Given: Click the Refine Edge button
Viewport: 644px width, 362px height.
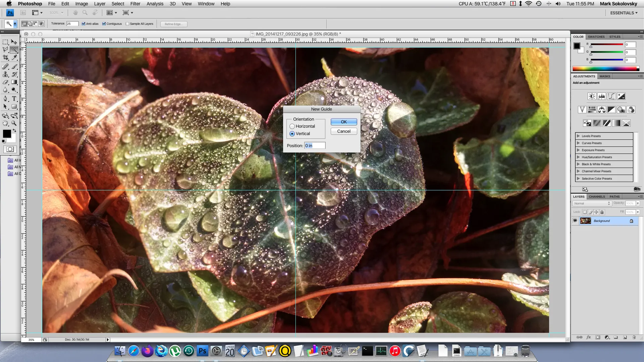Looking at the screenshot, I should coord(173,24).
